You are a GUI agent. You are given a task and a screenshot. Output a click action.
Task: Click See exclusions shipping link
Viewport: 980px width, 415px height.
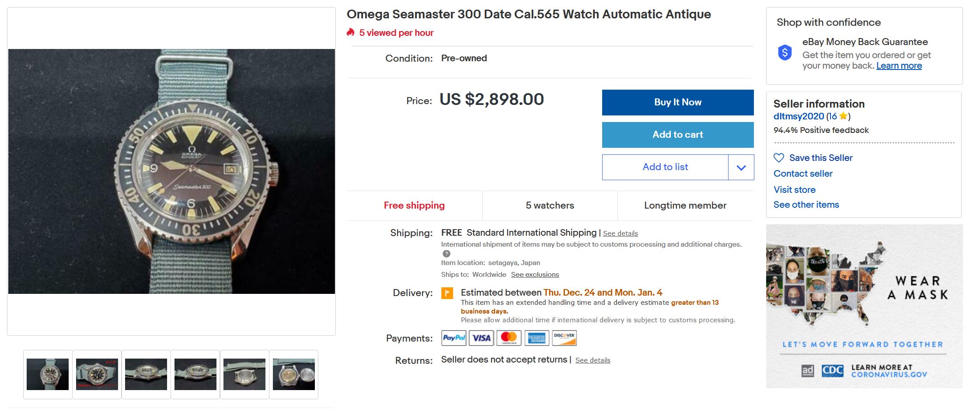pyautogui.click(x=535, y=275)
